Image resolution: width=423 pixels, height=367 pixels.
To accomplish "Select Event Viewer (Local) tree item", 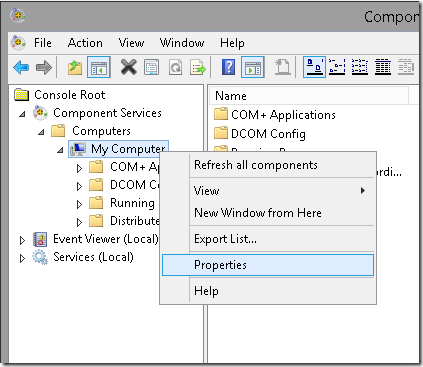I will coord(105,239).
